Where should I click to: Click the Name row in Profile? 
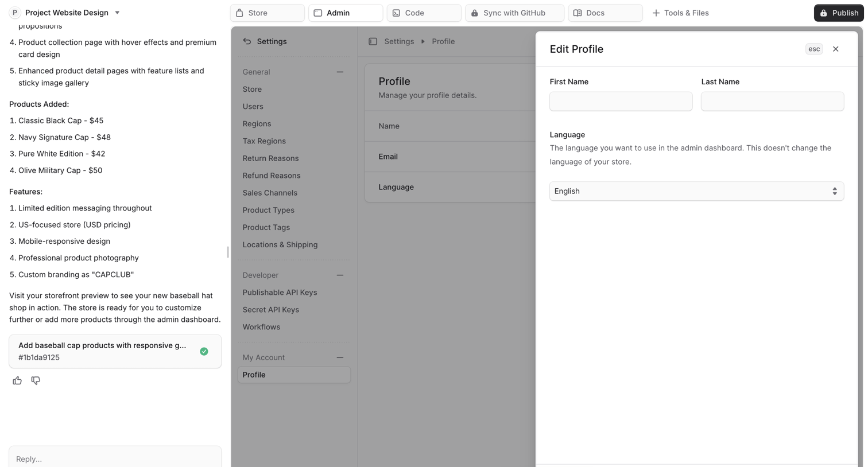click(x=450, y=126)
